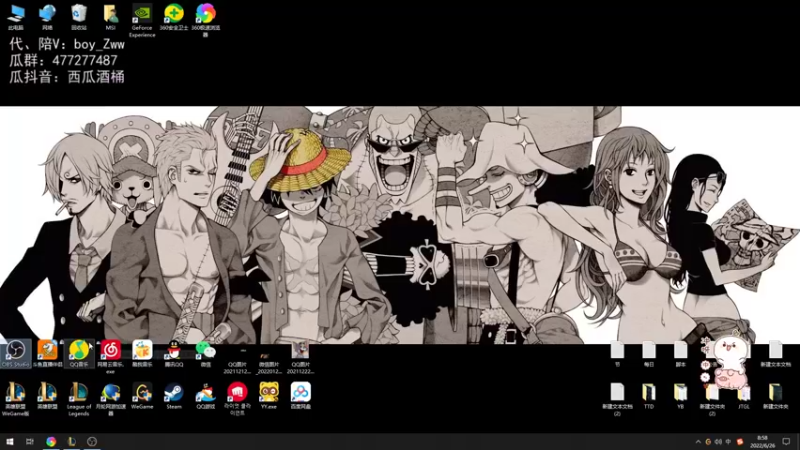
Task: Show hidden system tray icons
Action: (x=698, y=442)
